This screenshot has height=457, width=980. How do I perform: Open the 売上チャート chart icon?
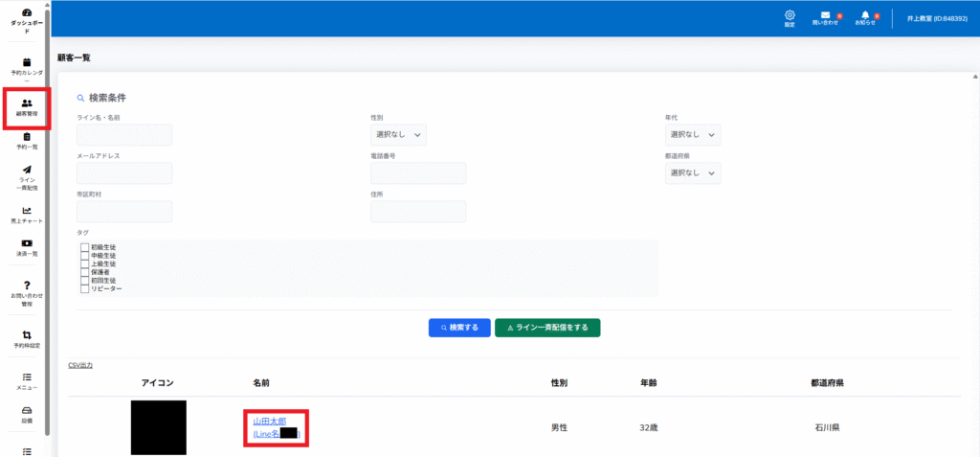[x=27, y=211]
